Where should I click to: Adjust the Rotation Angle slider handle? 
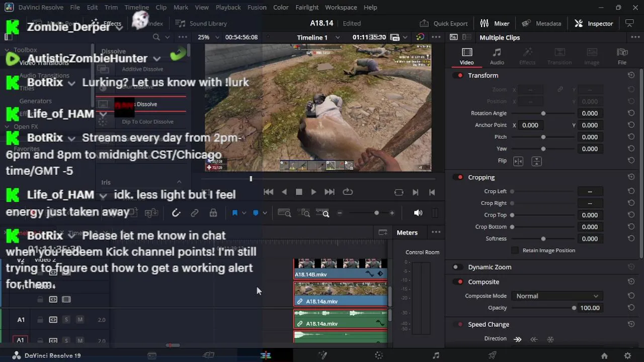[x=543, y=114]
